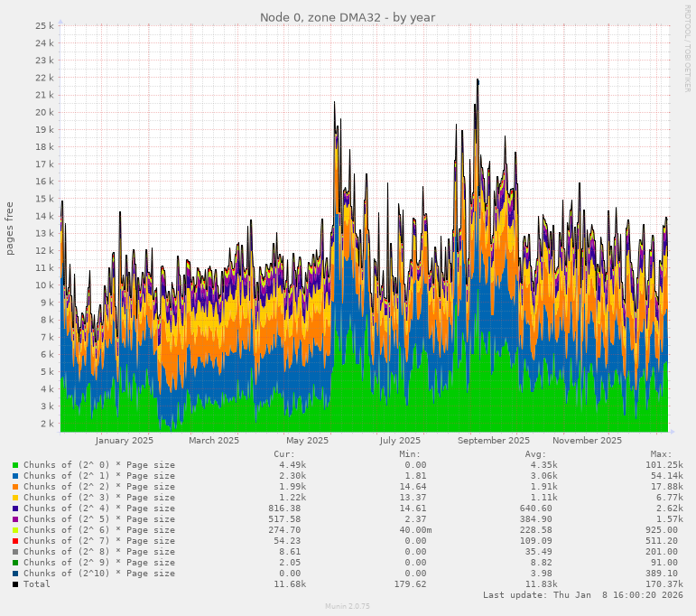Click the Avg value 384.90
The width and height of the screenshot is (696, 616).
535,519
